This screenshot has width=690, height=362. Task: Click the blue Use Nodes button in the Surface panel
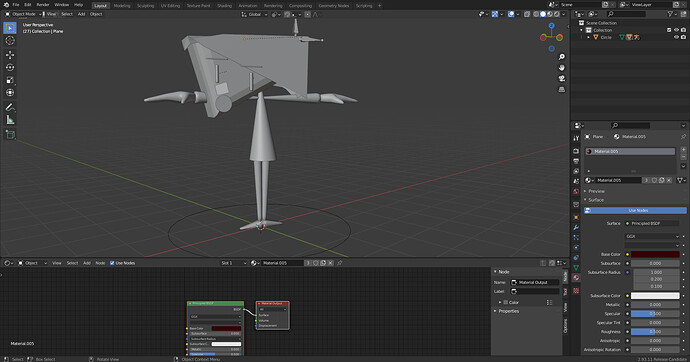635,211
